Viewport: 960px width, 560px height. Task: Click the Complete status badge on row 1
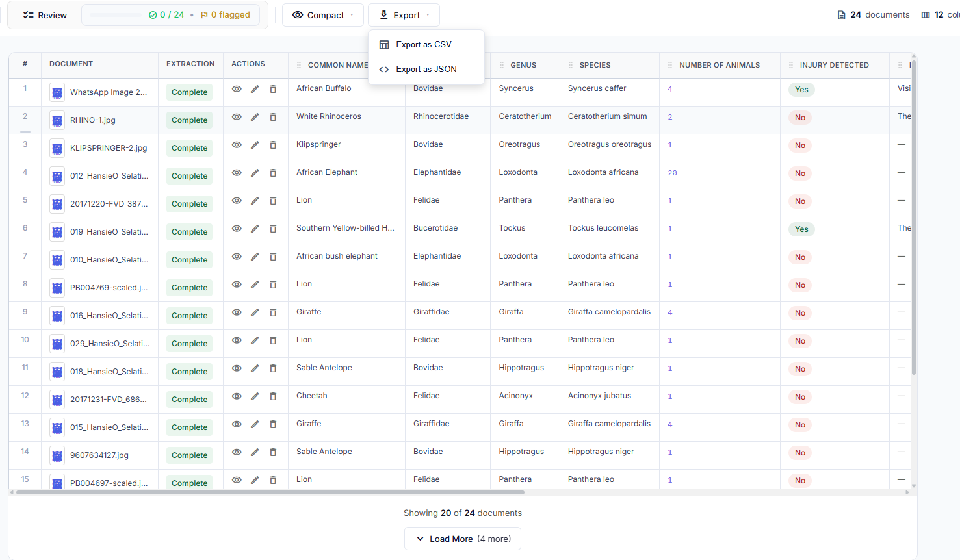(x=189, y=92)
